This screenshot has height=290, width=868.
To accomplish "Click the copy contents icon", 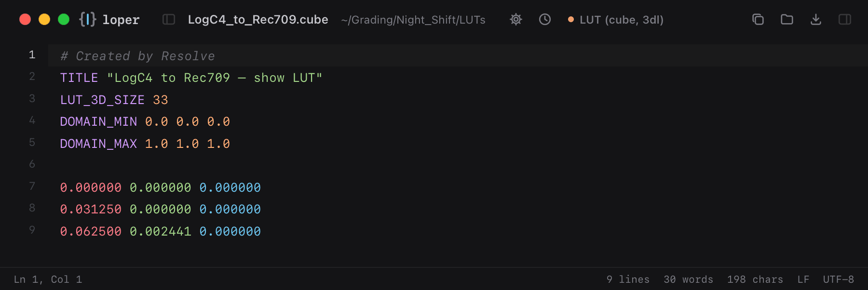I will click(x=758, y=19).
